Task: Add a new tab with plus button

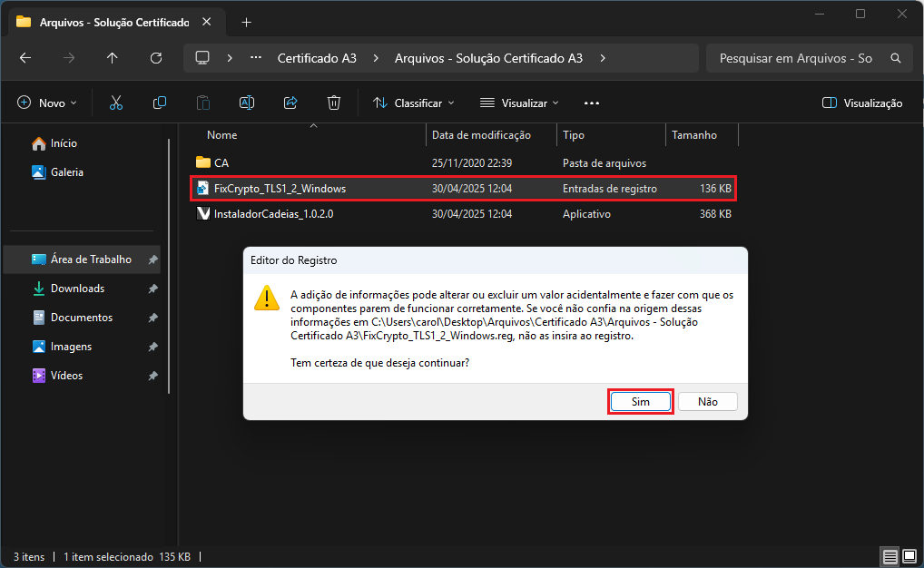Action: click(246, 22)
